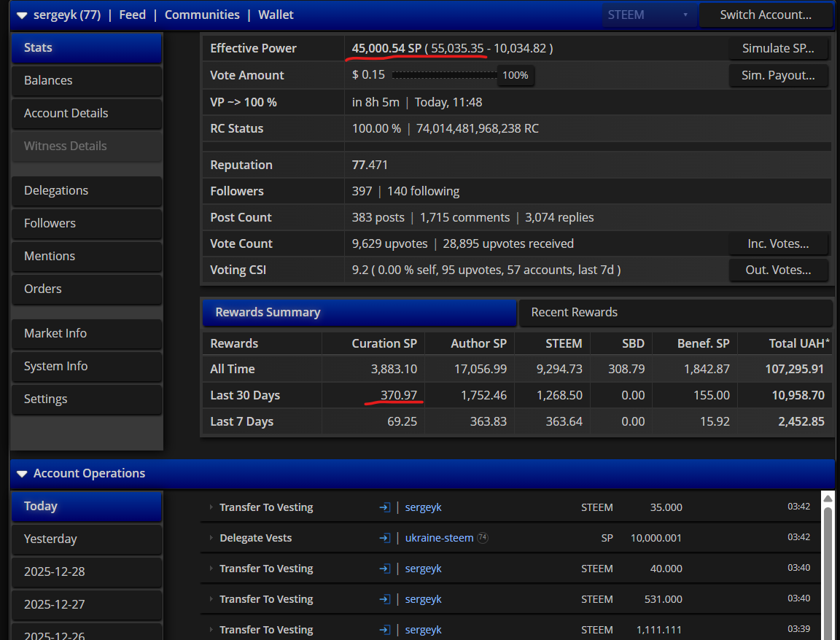Expand the Delegate Vests operation row
The height and width of the screenshot is (640, 840).
(x=211, y=538)
